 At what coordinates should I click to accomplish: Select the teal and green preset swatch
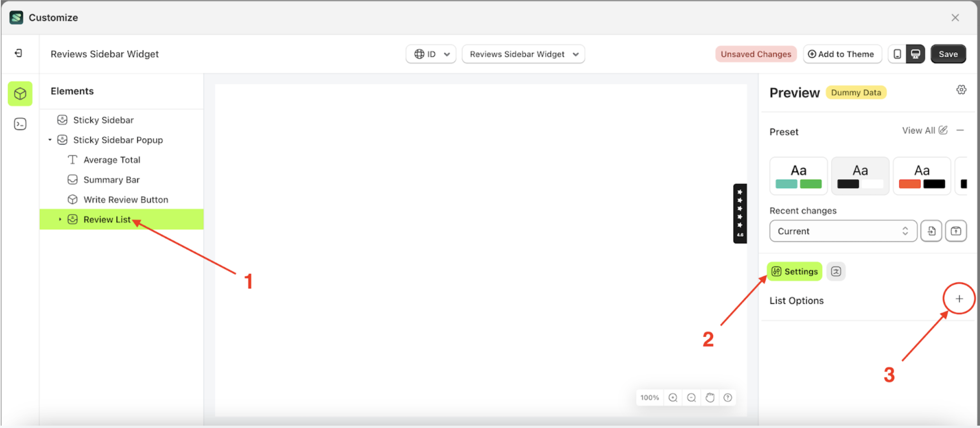click(799, 176)
